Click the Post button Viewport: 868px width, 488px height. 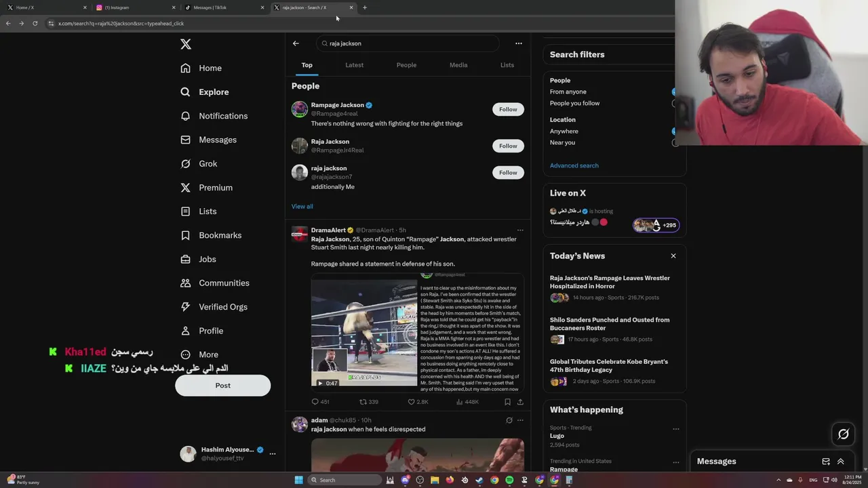pos(222,385)
